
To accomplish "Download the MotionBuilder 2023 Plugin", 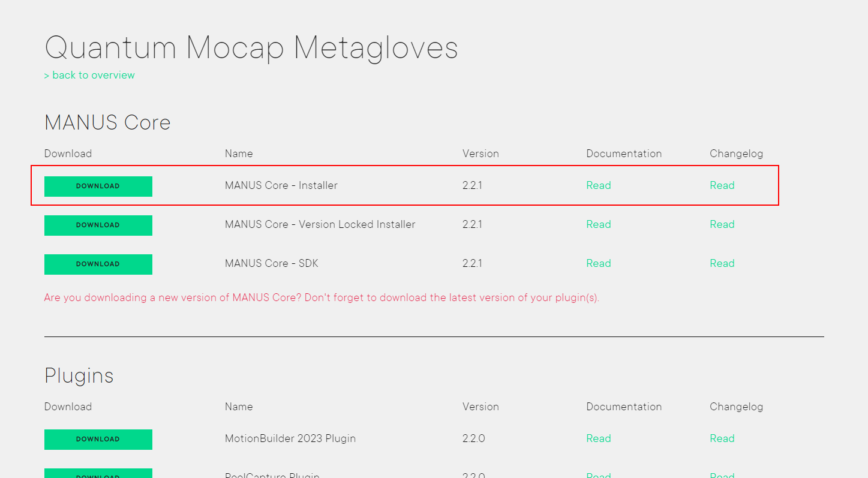I will tap(98, 439).
